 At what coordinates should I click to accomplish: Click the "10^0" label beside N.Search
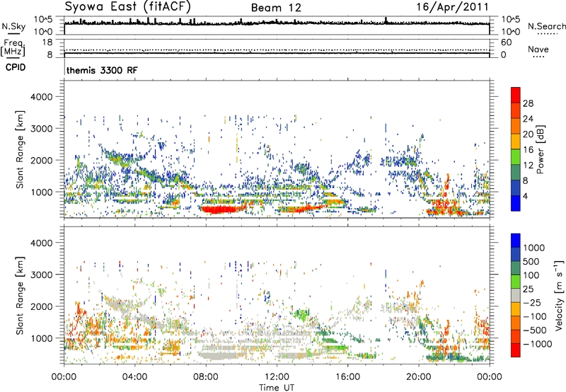coord(511,32)
